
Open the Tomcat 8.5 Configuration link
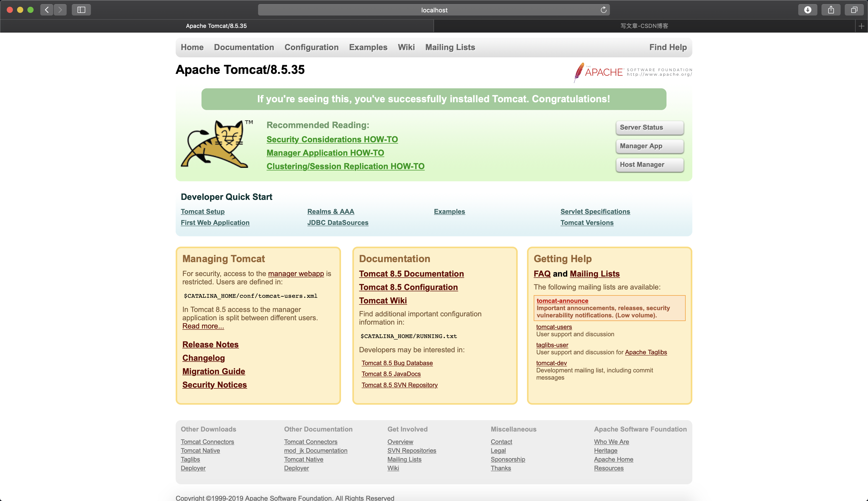[x=408, y=287]
